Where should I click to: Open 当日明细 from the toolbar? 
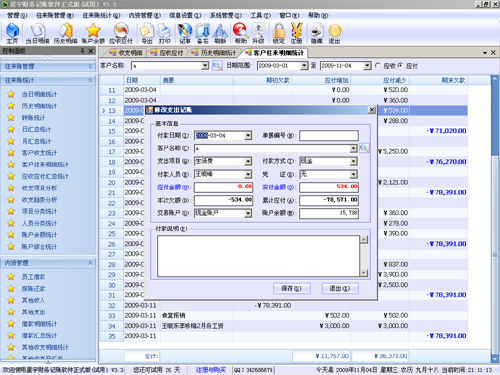[x=37, y=33]
